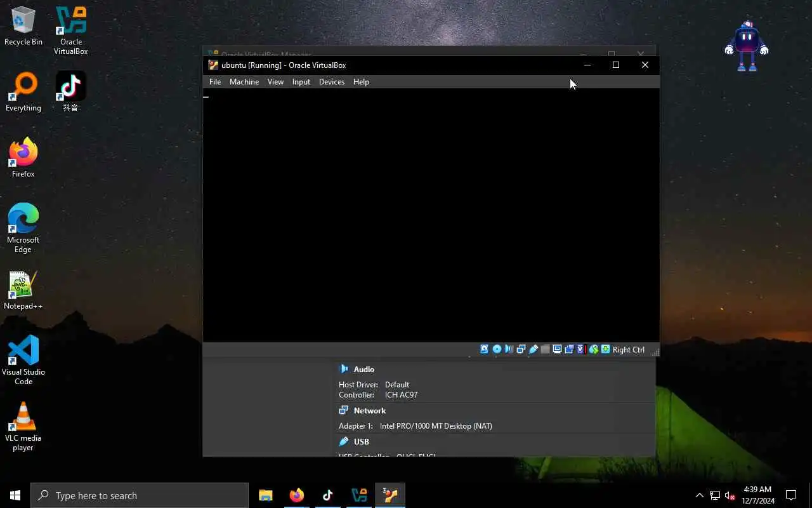The height and width of the screenshot is (508, 812).
Task: Open the clock showing 4:39 AM
Action: [758, 495]
